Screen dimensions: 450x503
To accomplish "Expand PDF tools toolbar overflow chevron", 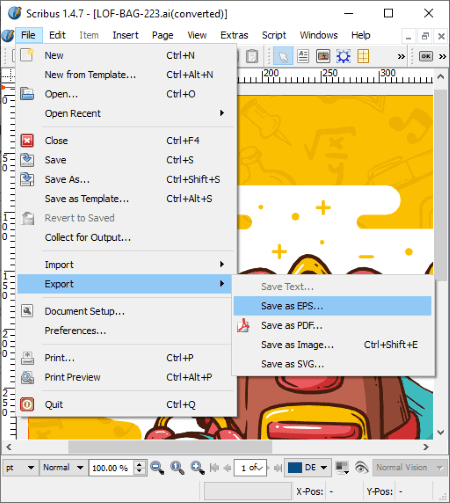I will pyautogui.click(x=442, y=56).
